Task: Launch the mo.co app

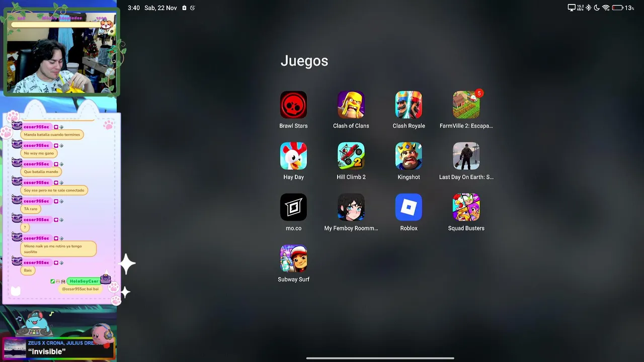Action: coord(293,207)
